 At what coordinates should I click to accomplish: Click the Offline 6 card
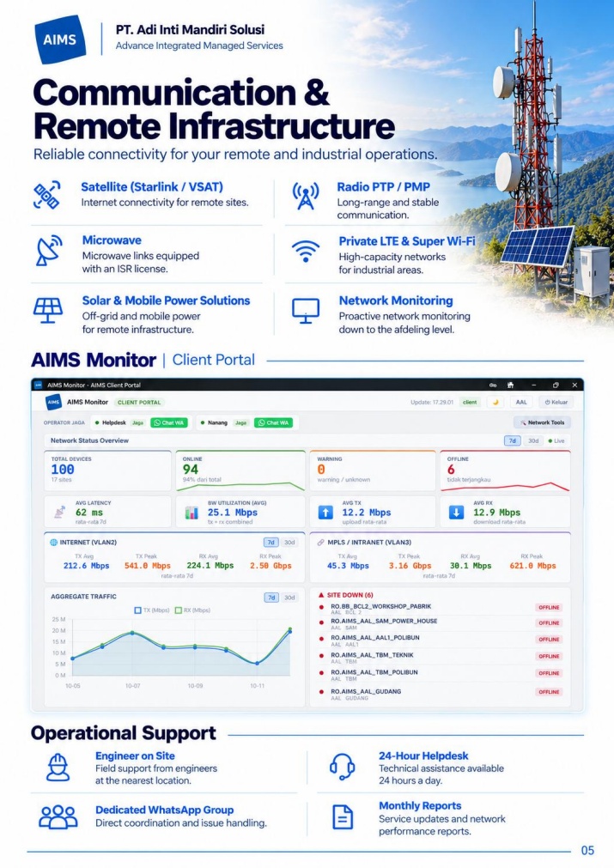(x=505, y=470)
